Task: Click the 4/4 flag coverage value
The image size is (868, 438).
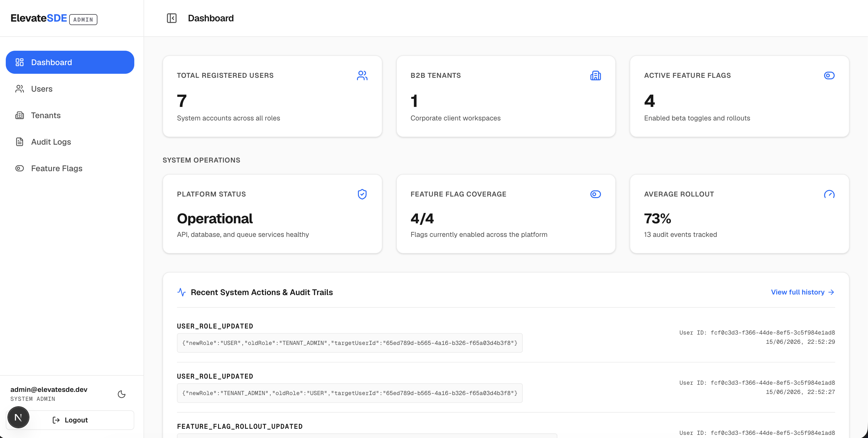Action: tap(422, 219)
